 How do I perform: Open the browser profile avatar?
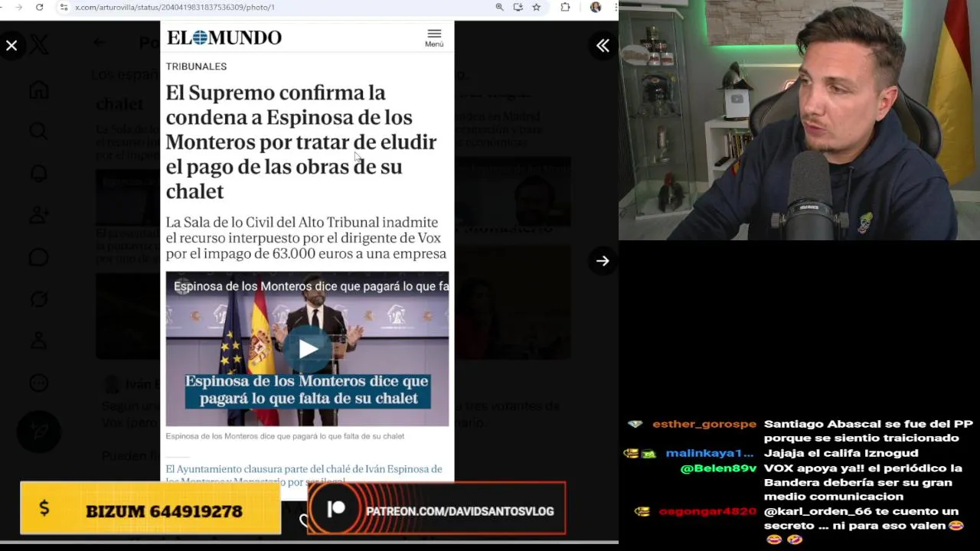(x=595, y=7)
